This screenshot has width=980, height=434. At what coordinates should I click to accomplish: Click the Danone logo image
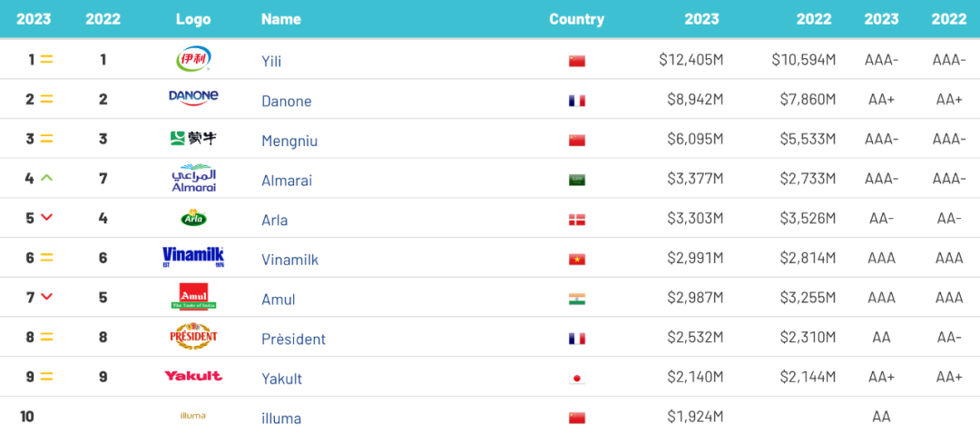(193, 97)
